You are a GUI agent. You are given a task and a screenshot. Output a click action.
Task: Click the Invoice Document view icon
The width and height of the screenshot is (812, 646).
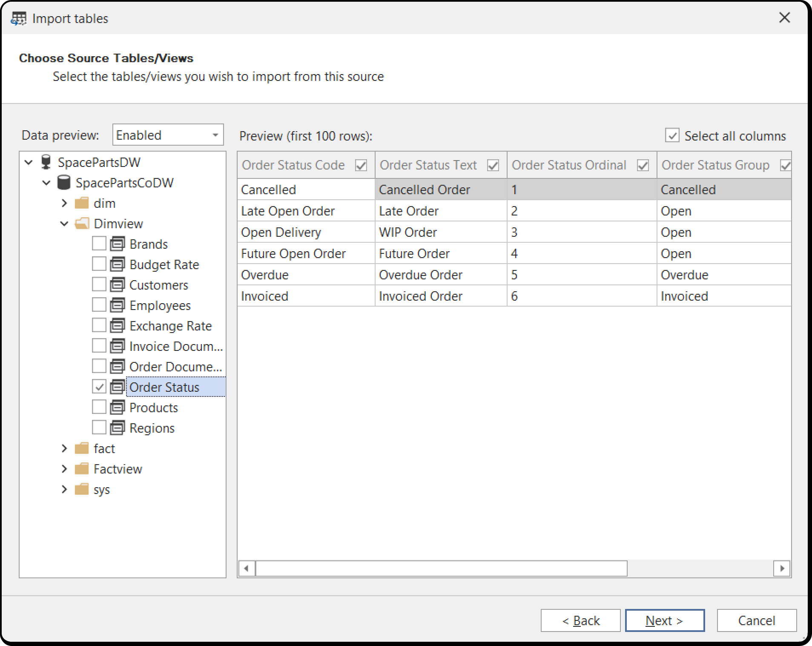pyautogui.click(x=118, y=346)
